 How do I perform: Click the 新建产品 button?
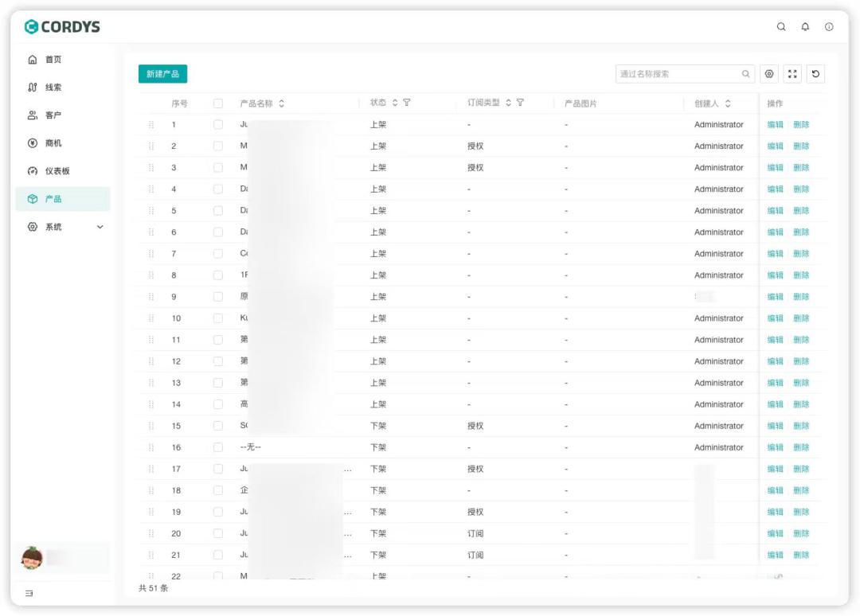point(162,74)
